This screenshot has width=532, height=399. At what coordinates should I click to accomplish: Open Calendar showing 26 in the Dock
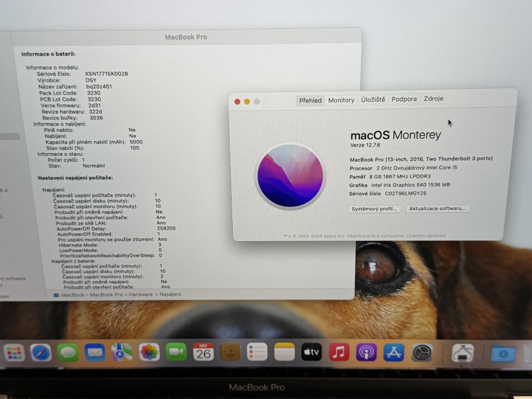203,352
